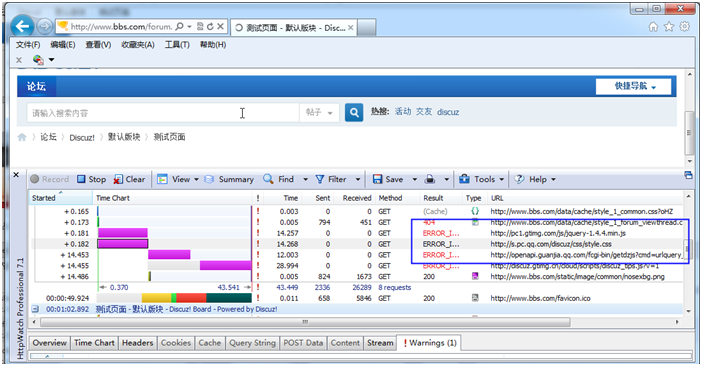Screen dimensions: 702x366
Task: Click the browser Back arrow button
Action: (22, 26)
